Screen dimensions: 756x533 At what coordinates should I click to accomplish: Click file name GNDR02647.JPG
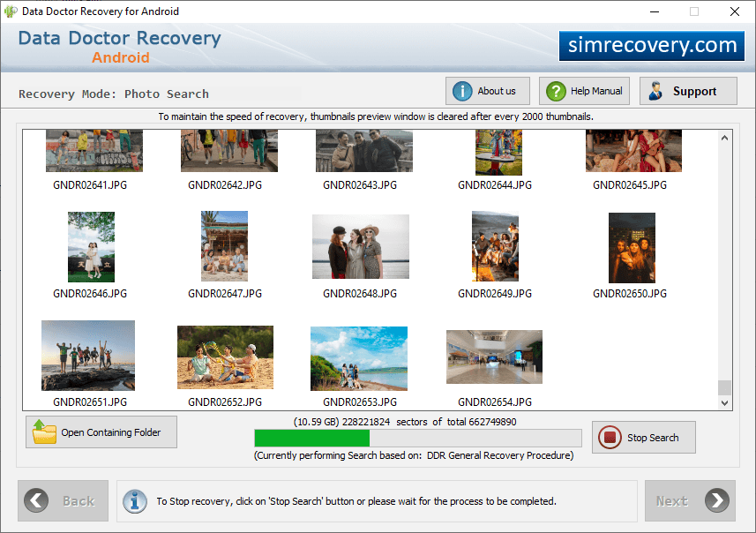[x=225, y=294]
